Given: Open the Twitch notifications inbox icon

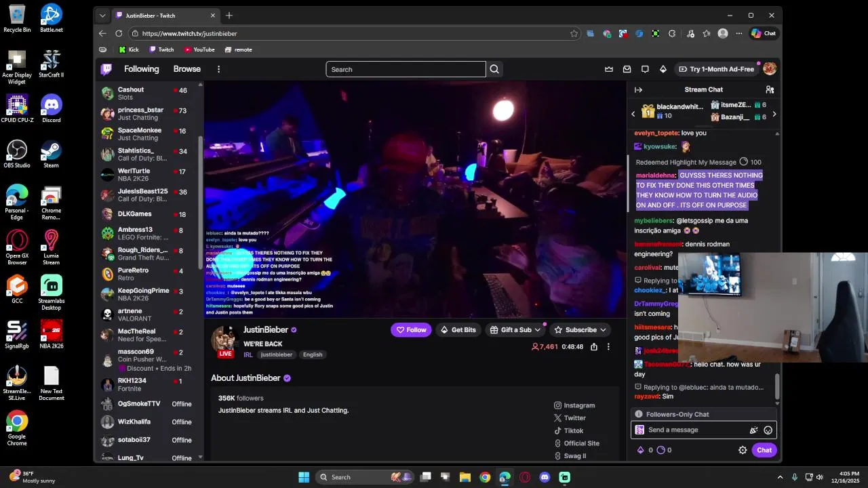Looking at the screenshot, I should 627,69.
